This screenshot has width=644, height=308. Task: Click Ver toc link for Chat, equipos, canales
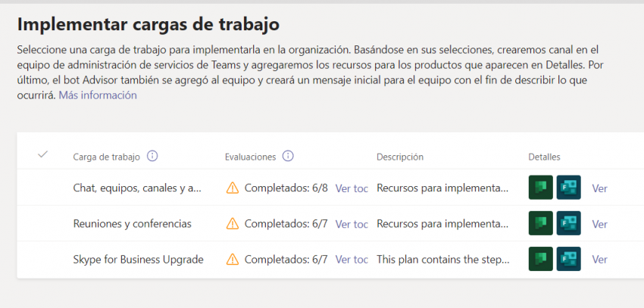[352, 188]
